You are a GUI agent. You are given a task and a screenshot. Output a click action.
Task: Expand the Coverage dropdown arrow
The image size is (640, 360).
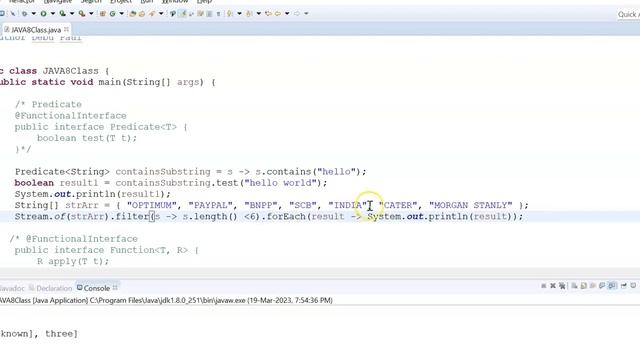(72, 13)
